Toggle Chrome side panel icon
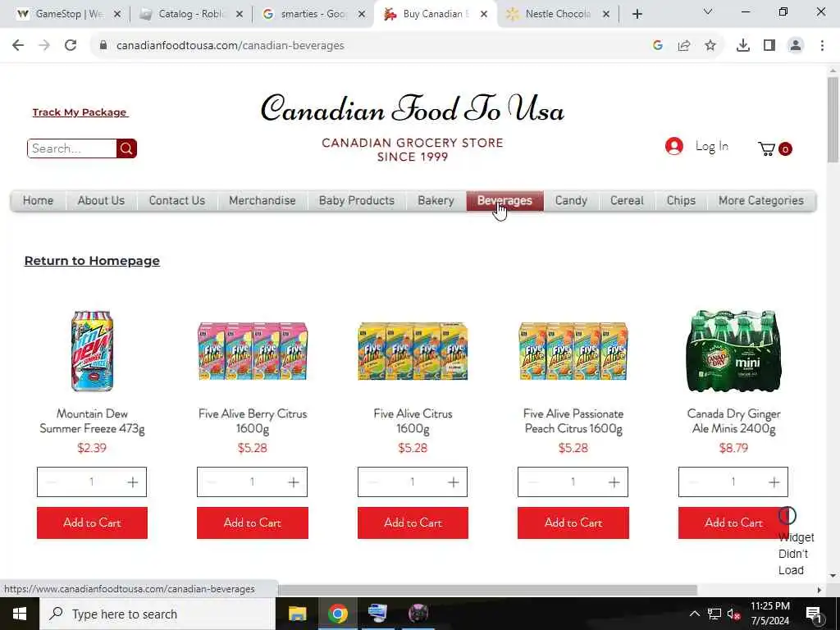This screenshot has height=630, width=840. point(769,46)
